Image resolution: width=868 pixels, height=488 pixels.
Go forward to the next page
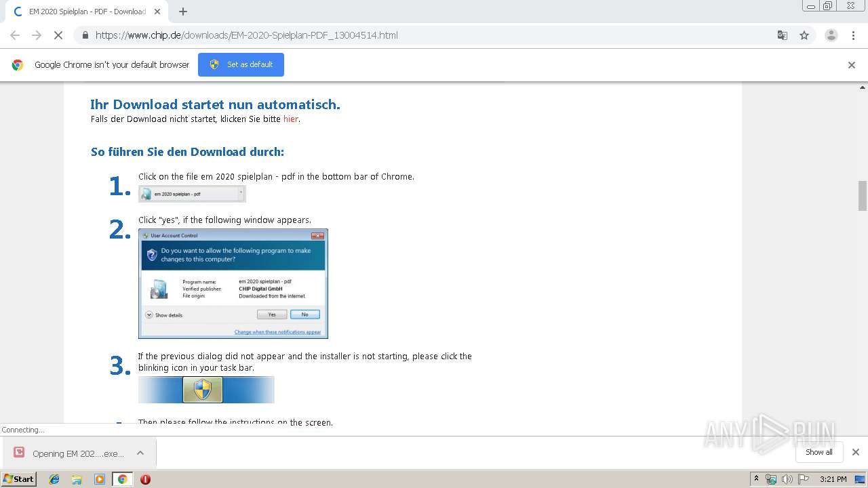pyautogui.click(x=37, y=35)
